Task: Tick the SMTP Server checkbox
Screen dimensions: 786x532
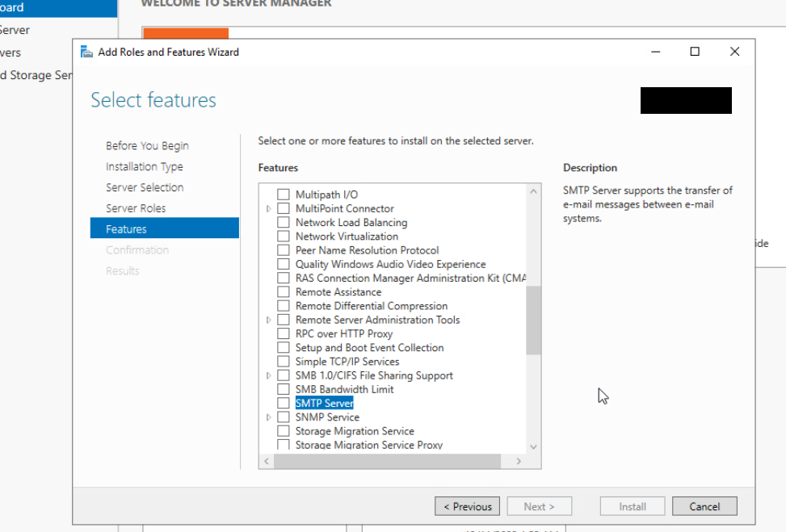Action: [x=284, y=403]
